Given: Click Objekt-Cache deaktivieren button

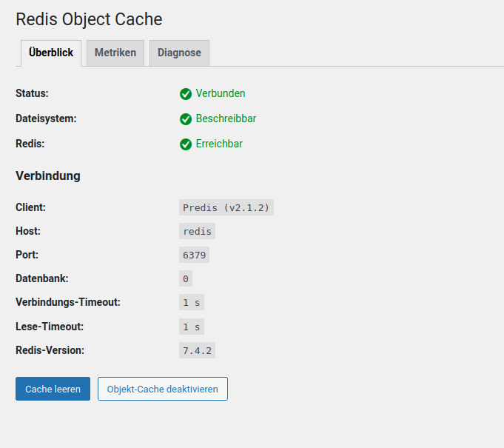Looking at the screenshot, I should point(163,389).
